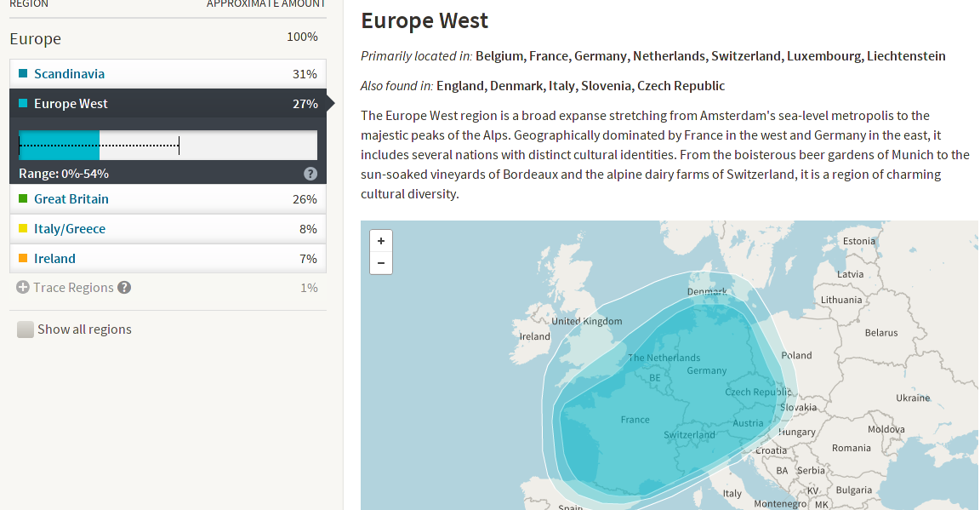Viewport: 980px width, 510px height.
Task: Zoom in on the map with plus button
Action: pyautogui.click(x=380, y=241)
